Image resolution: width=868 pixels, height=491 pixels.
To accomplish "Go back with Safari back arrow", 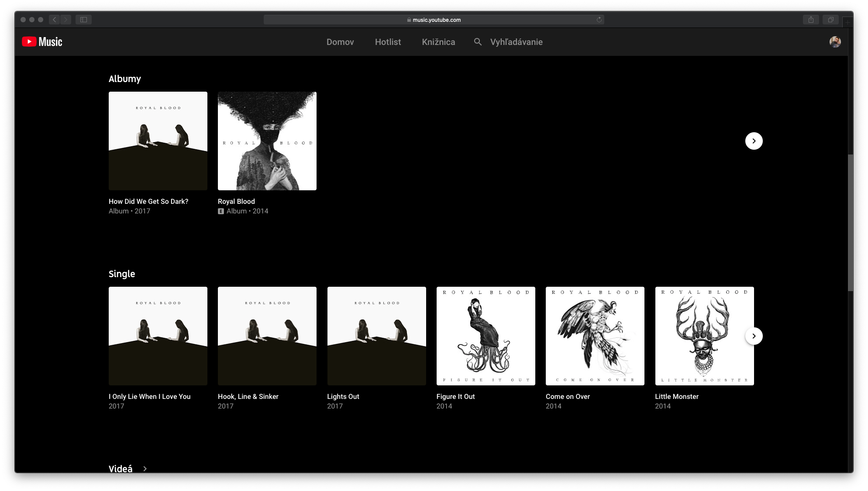I will tap(55, 20).
